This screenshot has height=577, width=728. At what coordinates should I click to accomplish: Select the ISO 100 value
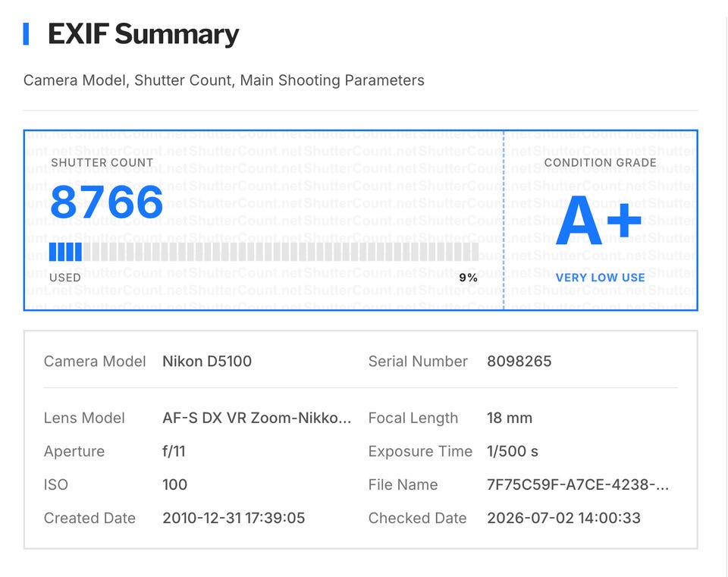tap(174, 484)
